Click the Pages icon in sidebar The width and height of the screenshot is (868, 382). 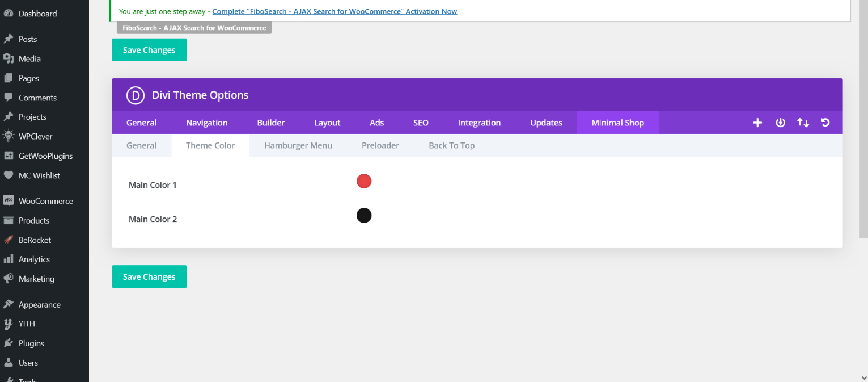(9, 78)
